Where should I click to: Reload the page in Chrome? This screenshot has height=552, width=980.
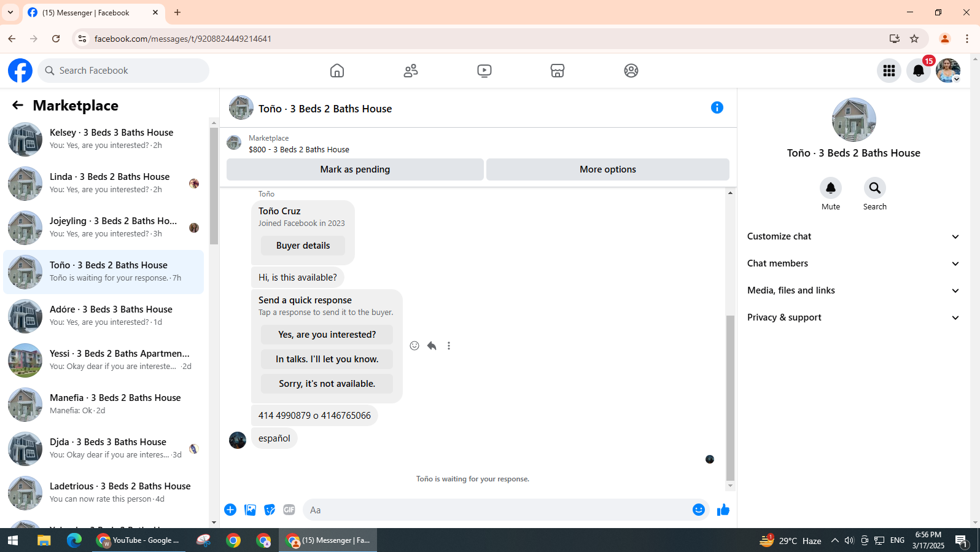[56, 39]
